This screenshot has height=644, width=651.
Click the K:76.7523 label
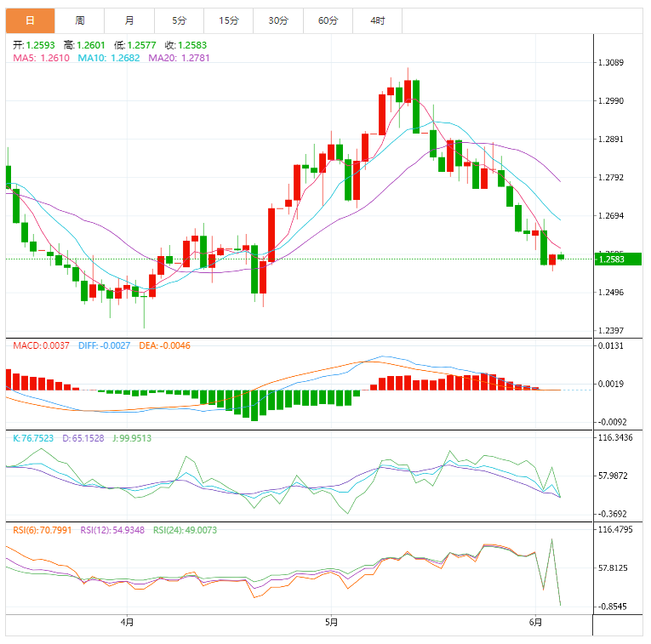point(33,438)
